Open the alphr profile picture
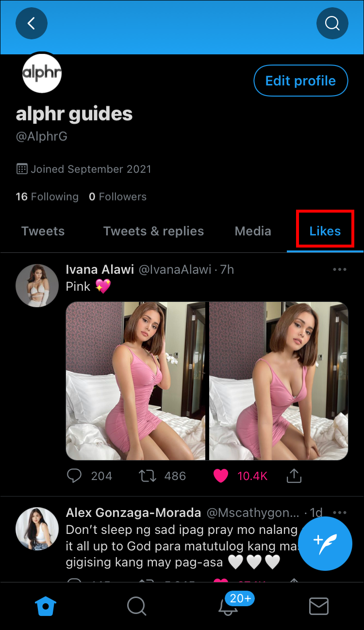The image size is (364, 630). (42, 73)
